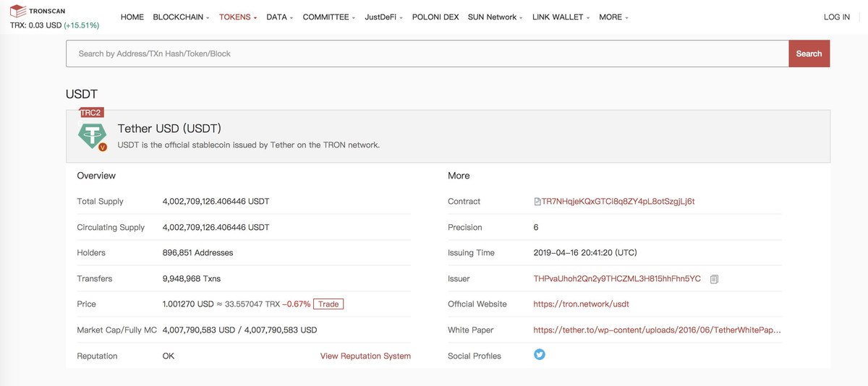
Task: Click the Reputation OK value
Action: coord(169,356)
